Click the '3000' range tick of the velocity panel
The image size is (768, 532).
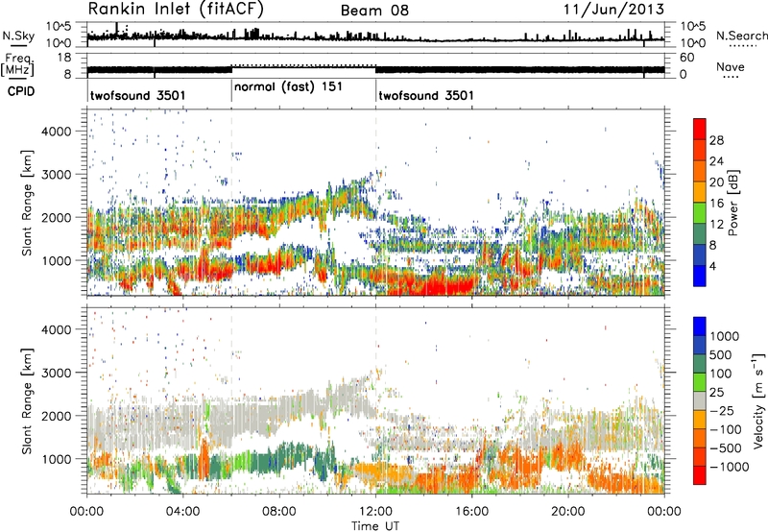point(57,373)
